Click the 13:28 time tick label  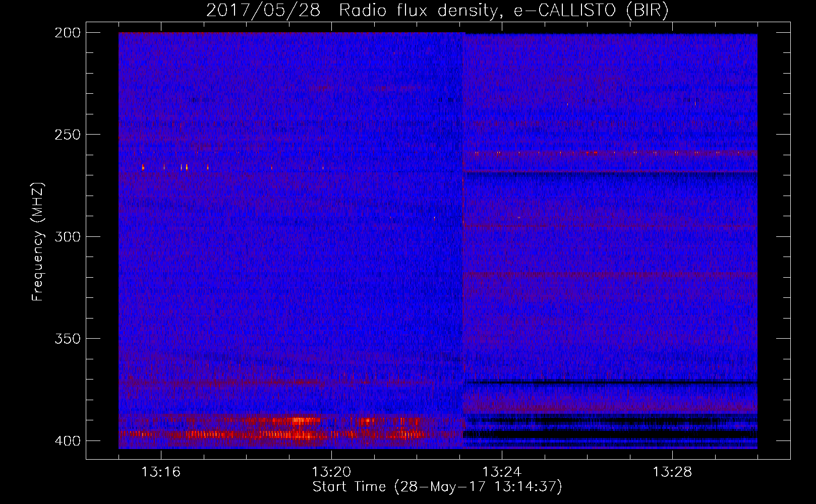tap(672, 472)
